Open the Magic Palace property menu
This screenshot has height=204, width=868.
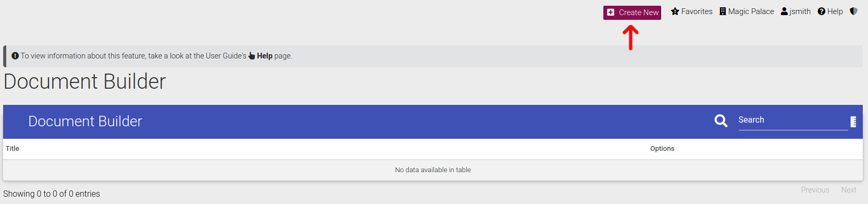747,11
